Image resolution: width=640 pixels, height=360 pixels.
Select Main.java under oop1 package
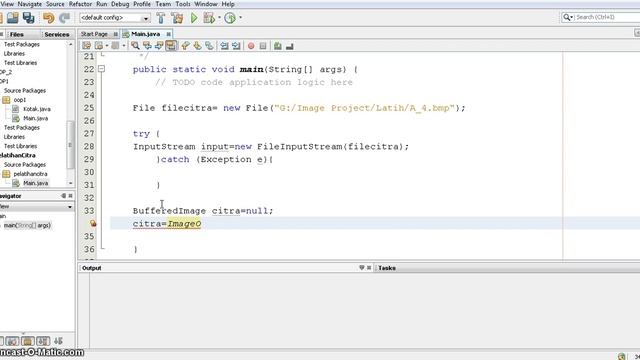click(x=36, y=118)
